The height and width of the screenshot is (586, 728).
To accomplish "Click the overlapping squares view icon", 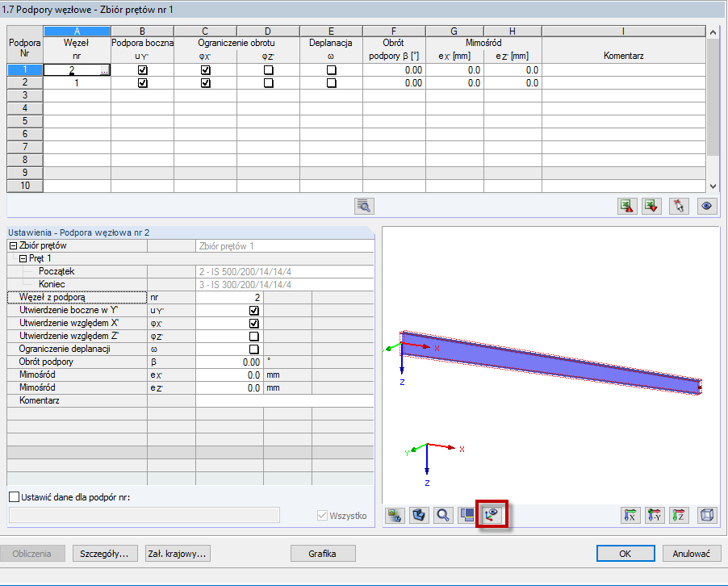I will [467, 515].
